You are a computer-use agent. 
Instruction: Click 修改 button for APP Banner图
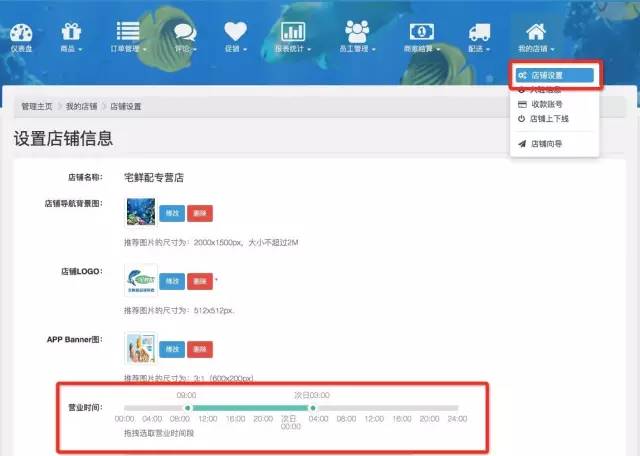point(171,349)
